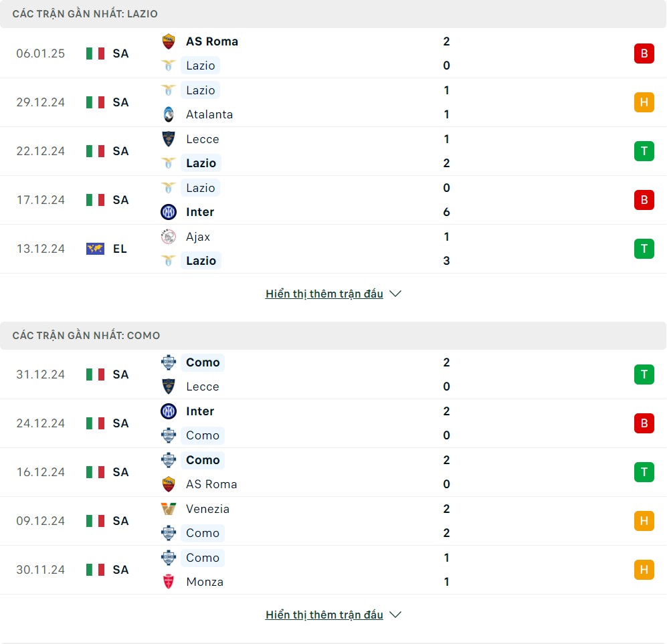Screen dimensions: 667x644
Task: Open 'Hiển thị thêm trận đấu' under Lazio
Action: click(x=324, y=294)
